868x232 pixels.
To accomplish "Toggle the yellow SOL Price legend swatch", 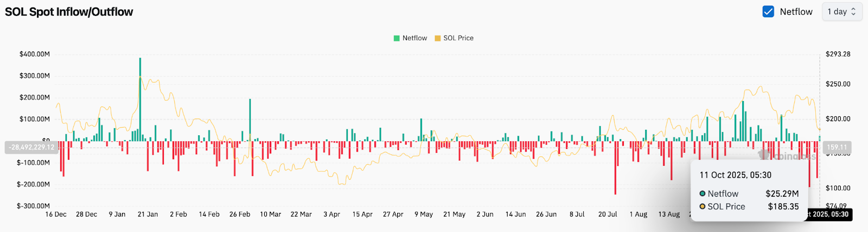I will [437, 38].
